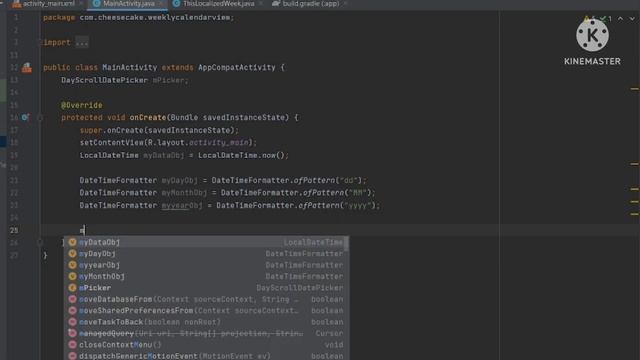The width and height of the screenshot is (640, 360).
Task: Click the warnings count indicator in editor corner
Action: pyautogui.click(x=589, y=19)
